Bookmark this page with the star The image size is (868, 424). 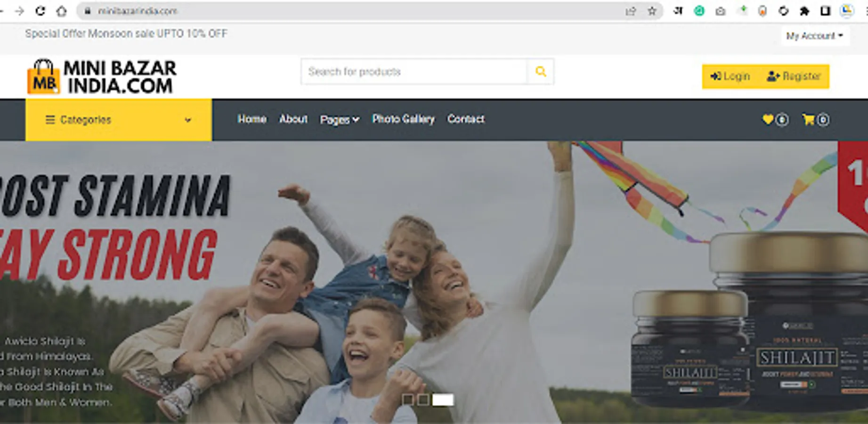tap(652, 11)
